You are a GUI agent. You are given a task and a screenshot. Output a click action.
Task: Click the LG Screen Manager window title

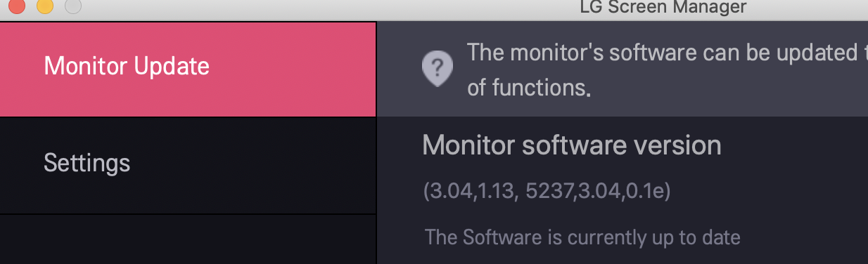[x=663, y=7]
